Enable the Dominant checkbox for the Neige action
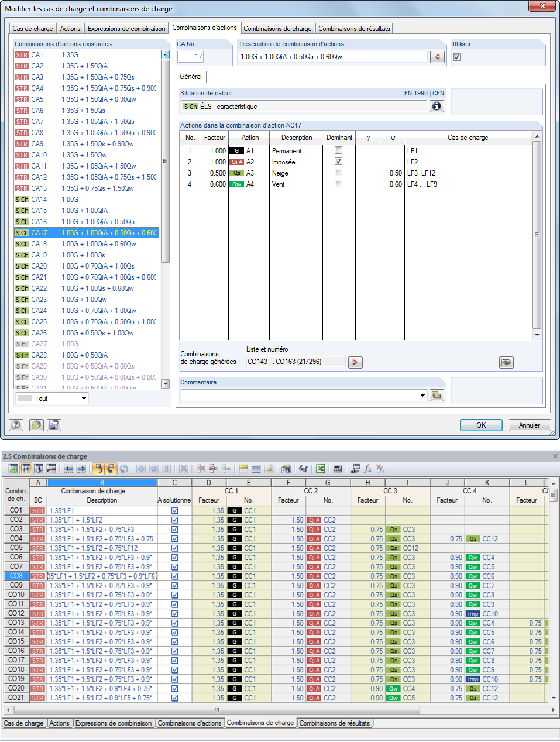Image resolution: width=560 pixels, height=742 pixels. point(338,172)
